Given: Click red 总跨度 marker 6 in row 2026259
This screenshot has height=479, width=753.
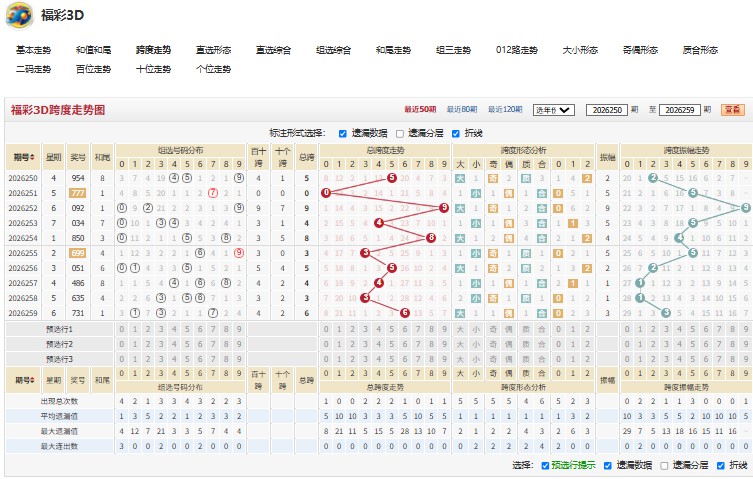Looking at the screenshot, I should click(x=405, y=313).
